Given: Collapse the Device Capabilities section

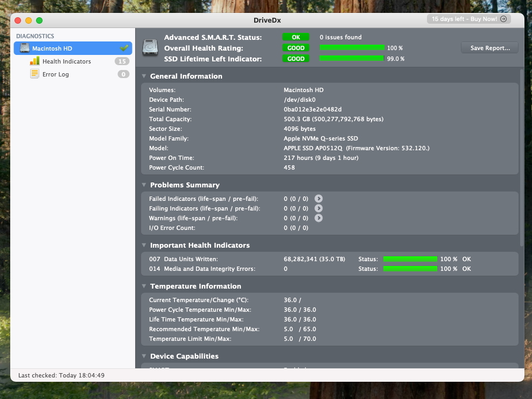Looking at the screenshot, I should 144,356.
